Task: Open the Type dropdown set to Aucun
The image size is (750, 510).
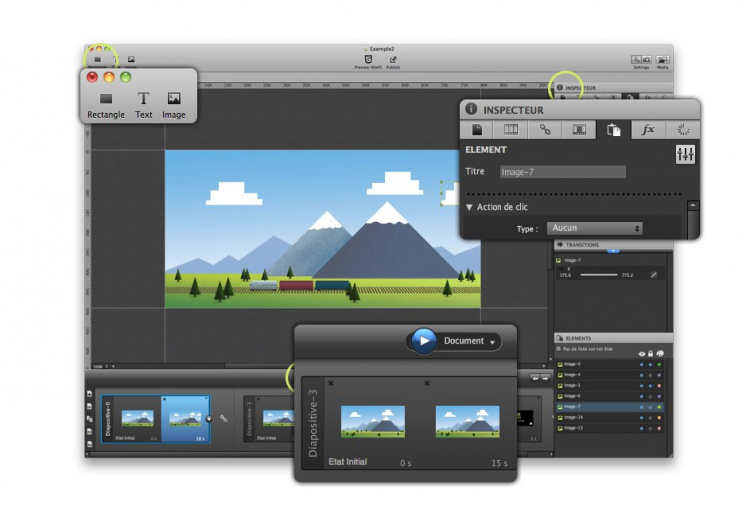Action: (594, 228)
